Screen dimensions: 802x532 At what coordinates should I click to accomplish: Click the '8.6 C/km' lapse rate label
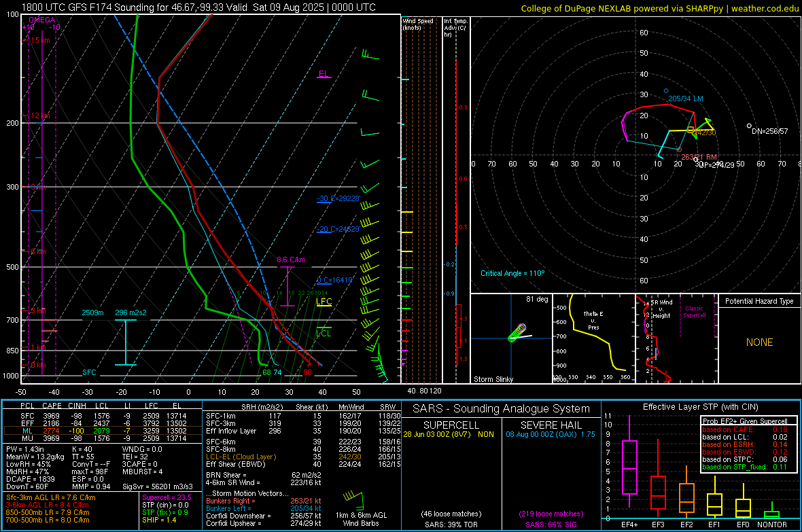(x=291, y=260)
